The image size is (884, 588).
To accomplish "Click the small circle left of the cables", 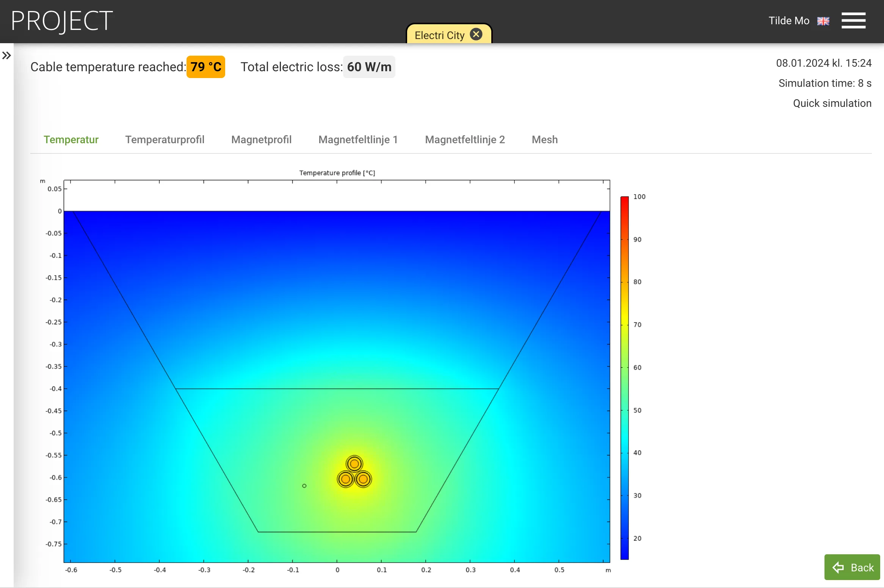I will click(304, 486).
